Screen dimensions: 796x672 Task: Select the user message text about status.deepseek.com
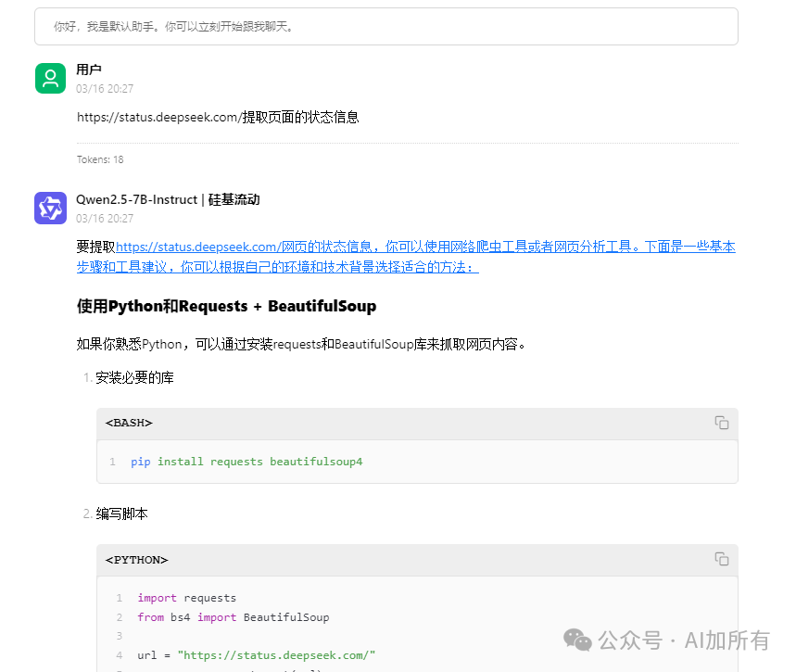[218, 118]
